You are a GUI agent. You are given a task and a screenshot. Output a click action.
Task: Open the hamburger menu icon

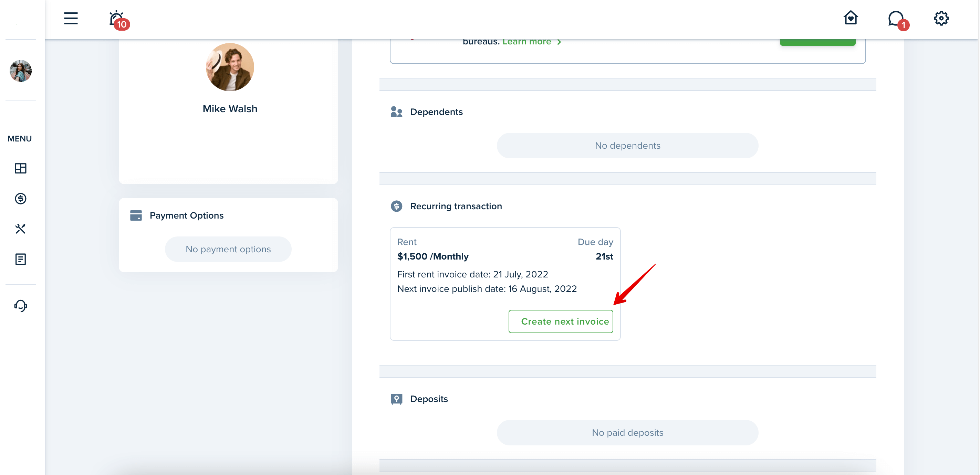tap(71, 18)
